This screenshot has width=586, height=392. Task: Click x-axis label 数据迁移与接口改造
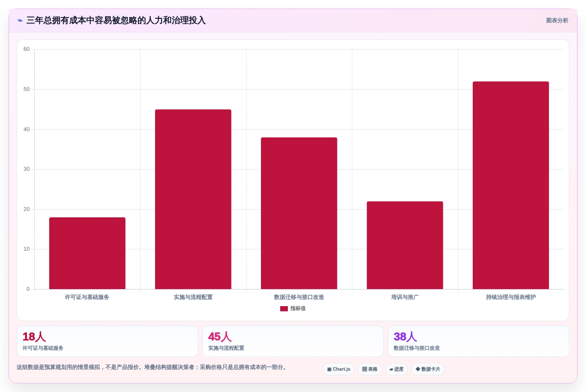pos(299,297)
